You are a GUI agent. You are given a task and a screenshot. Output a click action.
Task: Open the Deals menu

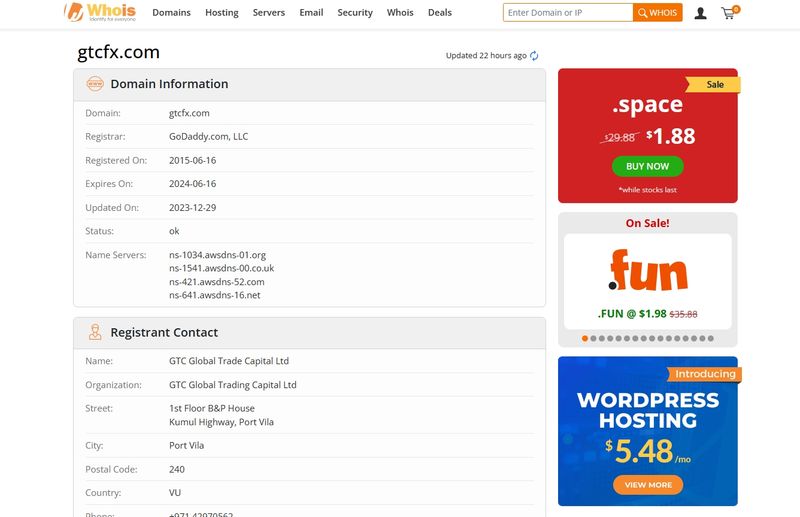tap(440, 13)
